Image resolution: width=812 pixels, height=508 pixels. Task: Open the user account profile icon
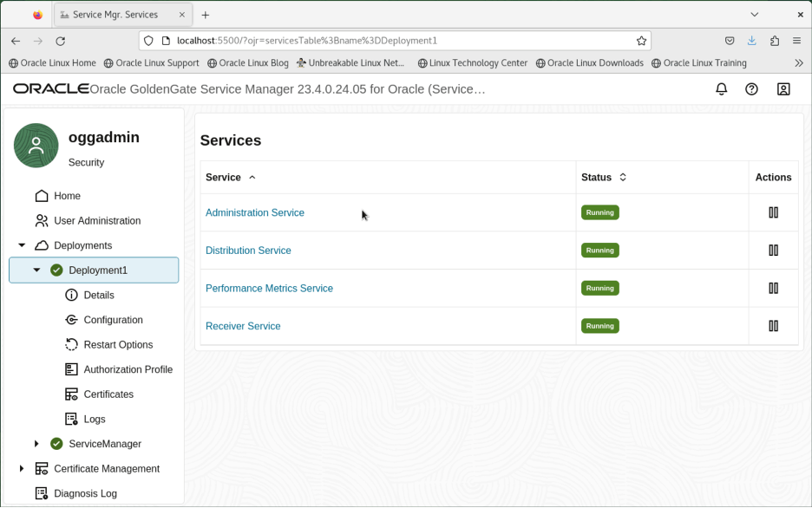coord(783,89)
